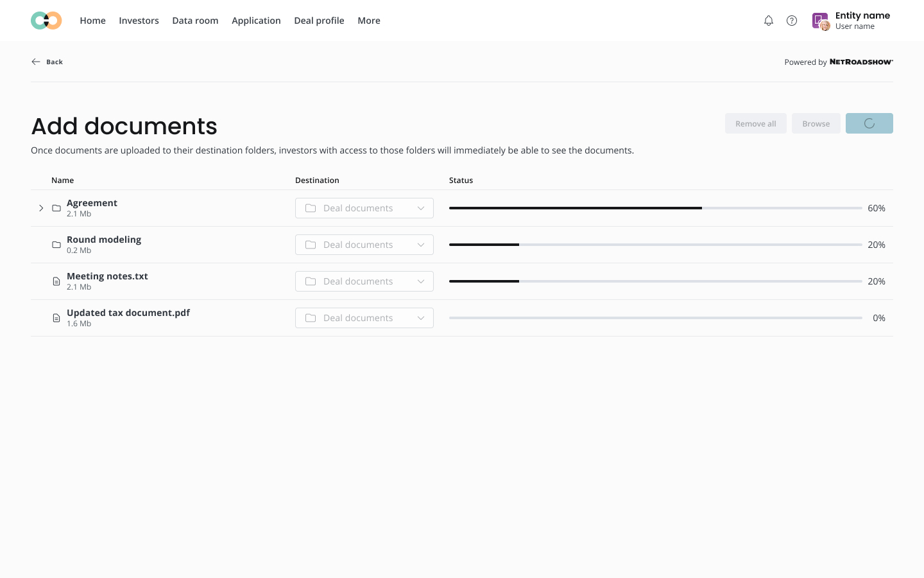The image size is (924, 578).
Task: Click the Updated tax document.pdf file icon
Action: (x=56, y=318)
